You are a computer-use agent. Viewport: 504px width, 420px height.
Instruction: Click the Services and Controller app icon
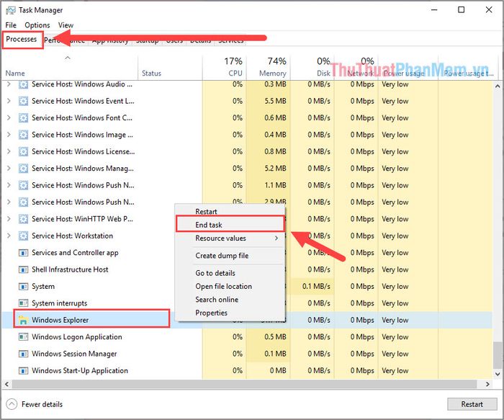[x=23, y=253]
